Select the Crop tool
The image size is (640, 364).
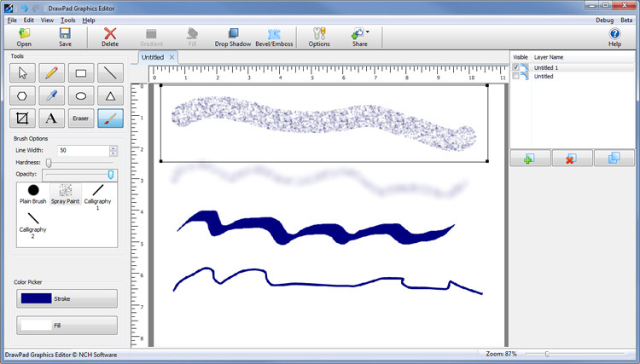pos(22,118)
